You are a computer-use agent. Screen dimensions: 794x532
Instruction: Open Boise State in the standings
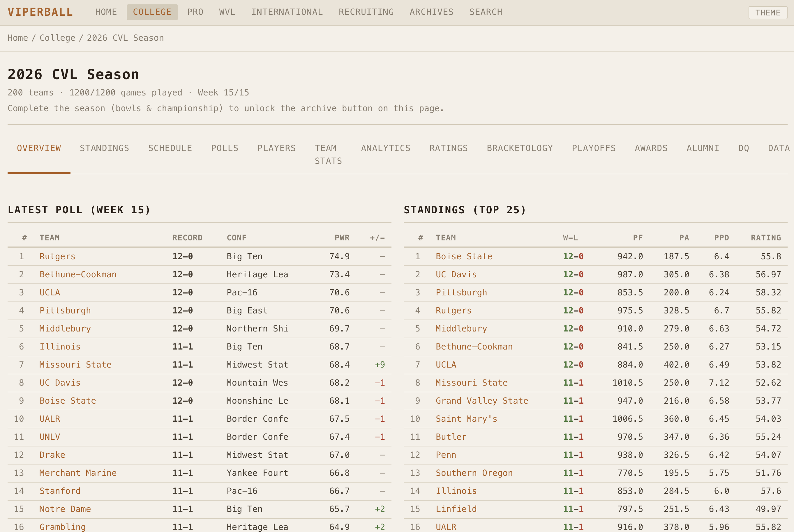[464, 256]
